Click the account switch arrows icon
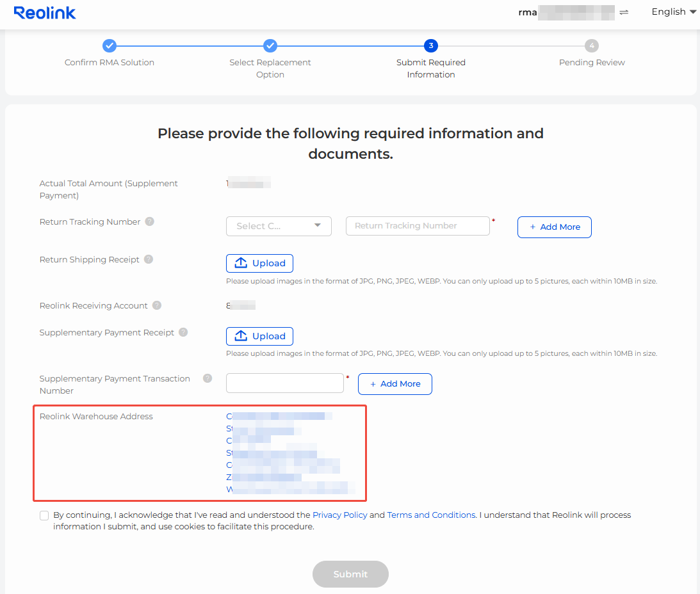 pos(624,12)
